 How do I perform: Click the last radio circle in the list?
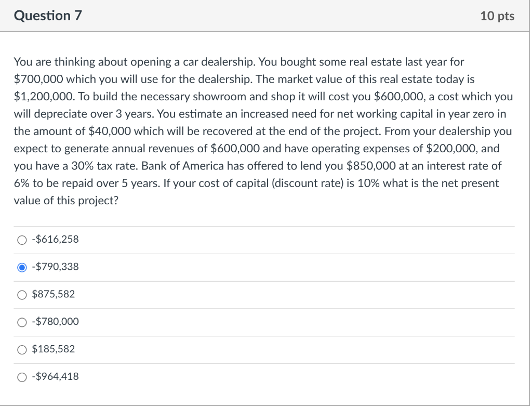coord(22,377)
